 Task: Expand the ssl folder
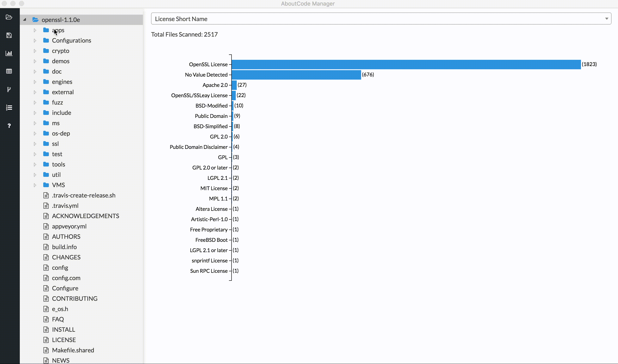pyautogui.click(x=35, y=144)
